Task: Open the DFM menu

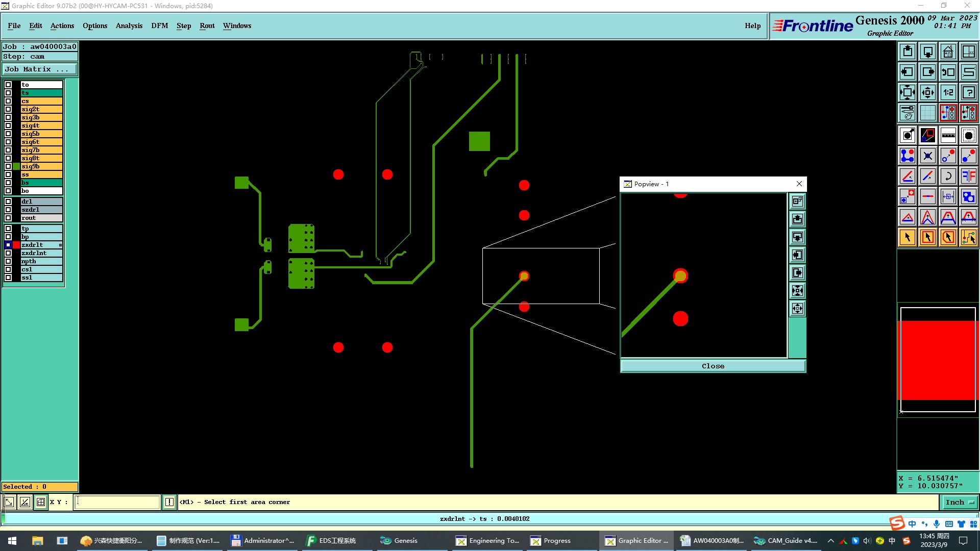Action: [159, 26]
